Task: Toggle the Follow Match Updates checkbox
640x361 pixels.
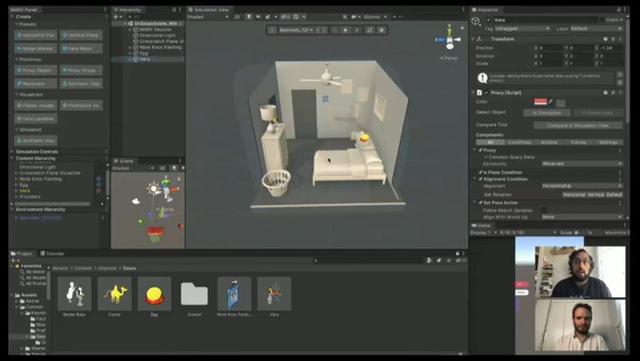Action: (x=544, y=210)
